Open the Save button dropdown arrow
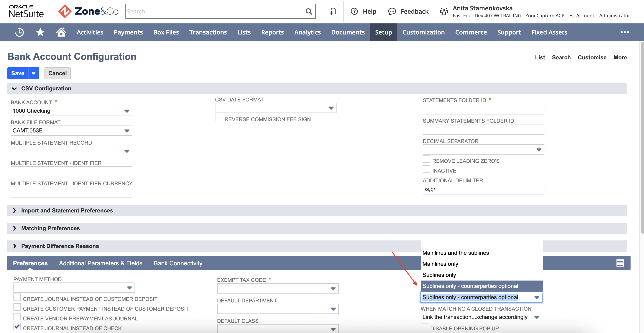The height and width of the screenshot is (333, 644). coord(34,73)
